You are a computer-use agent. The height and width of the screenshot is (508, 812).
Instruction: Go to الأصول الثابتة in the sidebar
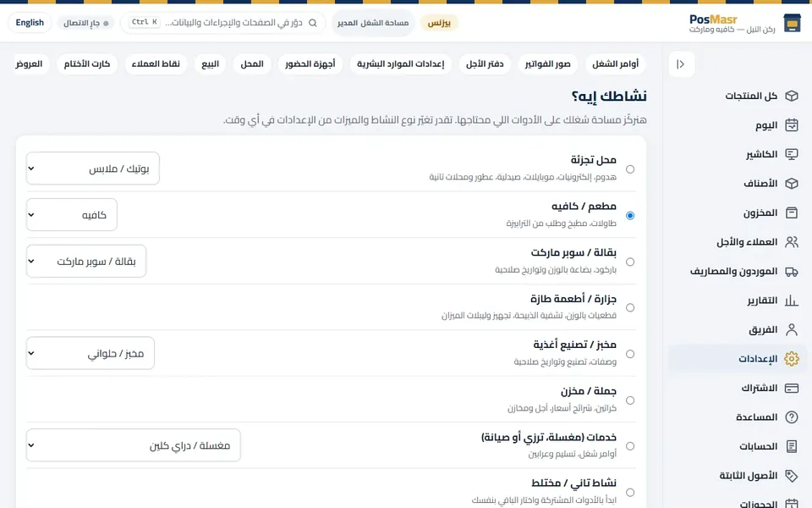click(x=738, y=476)
